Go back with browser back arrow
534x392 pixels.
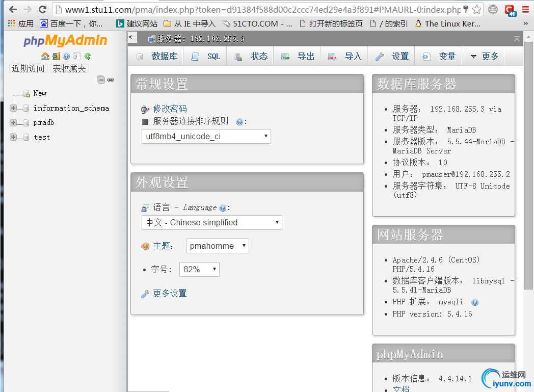coord(13,10)
